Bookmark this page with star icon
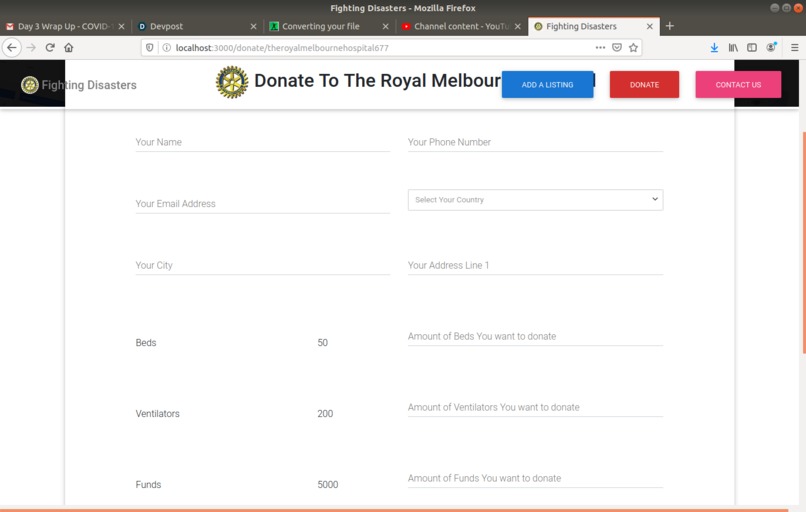Screen dimensions: 806x512 pos(633,47)
